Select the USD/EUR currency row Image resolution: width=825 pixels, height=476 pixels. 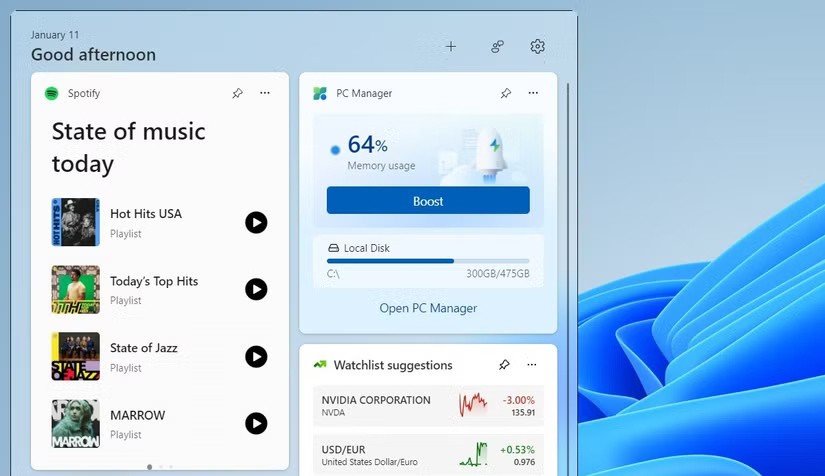428,455
